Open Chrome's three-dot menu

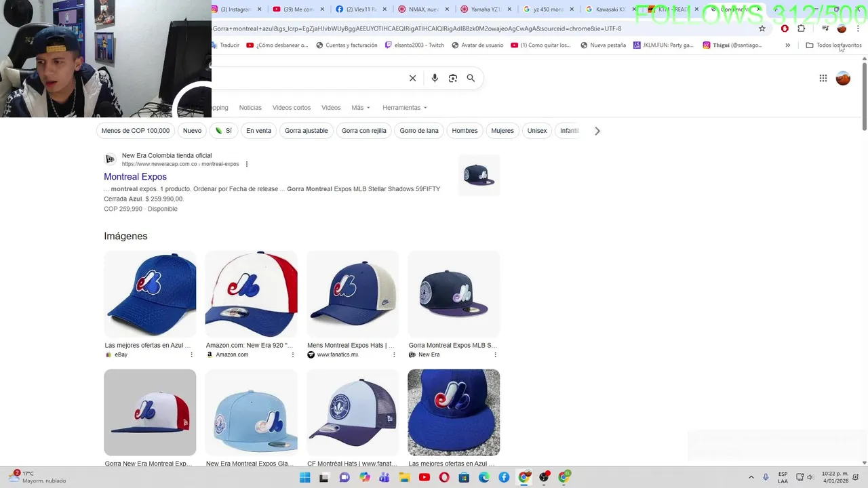tap(858, 28)
